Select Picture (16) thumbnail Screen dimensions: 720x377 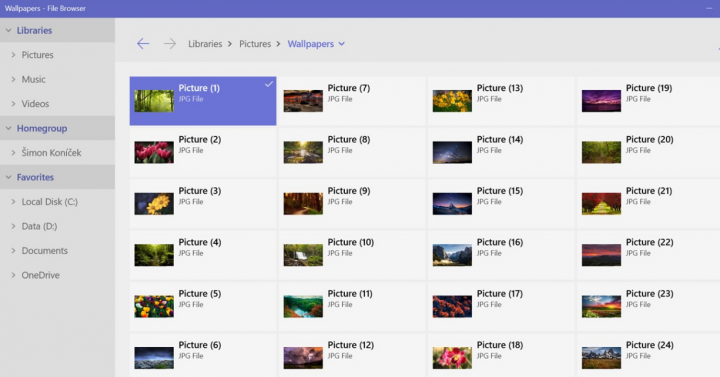click(x=452, y=255)
